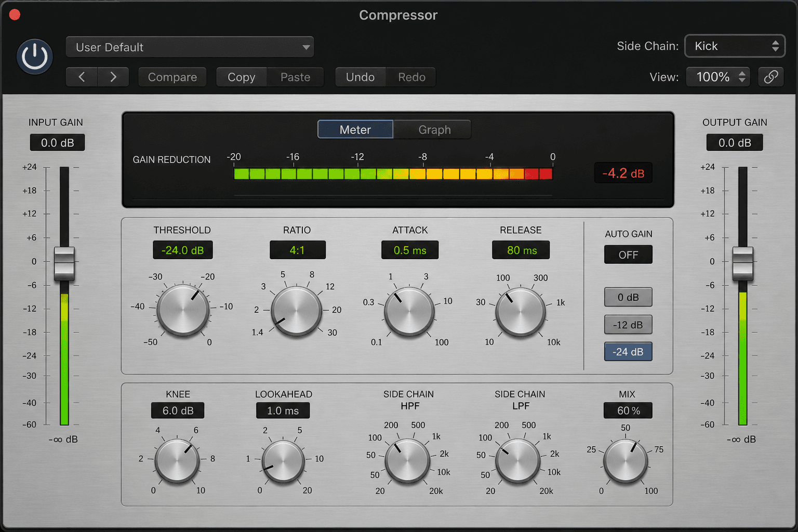Click the Input Gain fader handle

click(x=64, y=263)
